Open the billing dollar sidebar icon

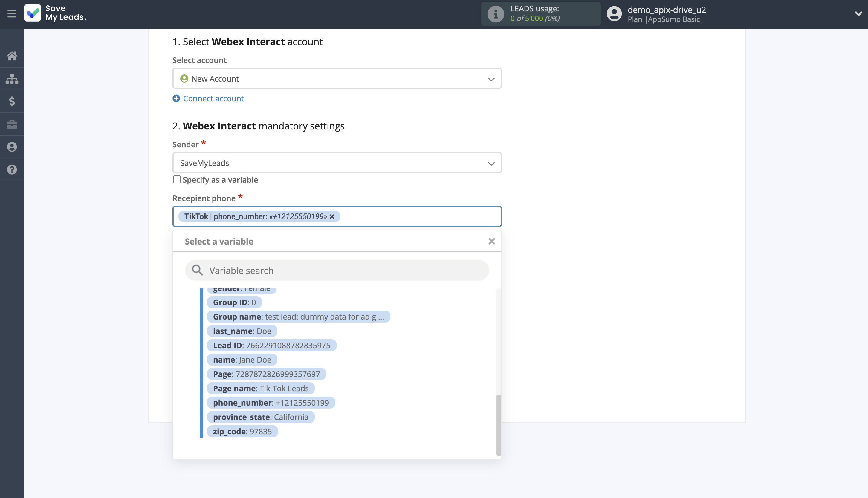(x=12, y=101)
